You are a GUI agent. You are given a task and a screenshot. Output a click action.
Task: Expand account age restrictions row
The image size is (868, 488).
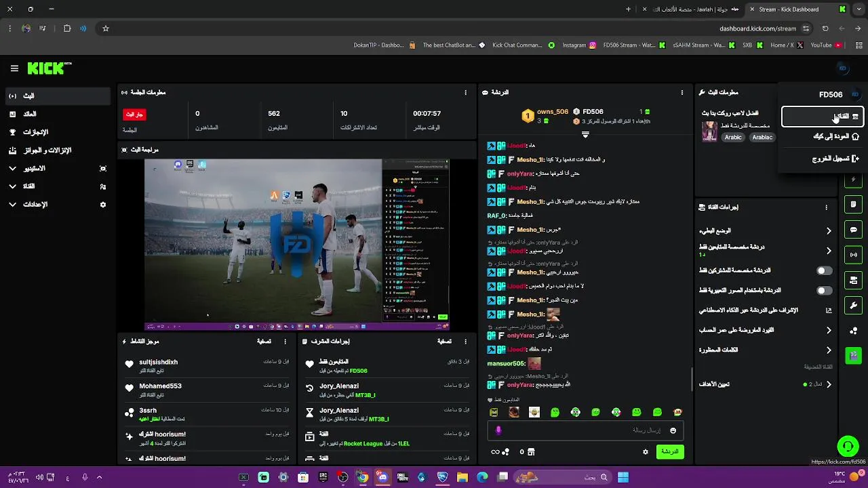765,330
